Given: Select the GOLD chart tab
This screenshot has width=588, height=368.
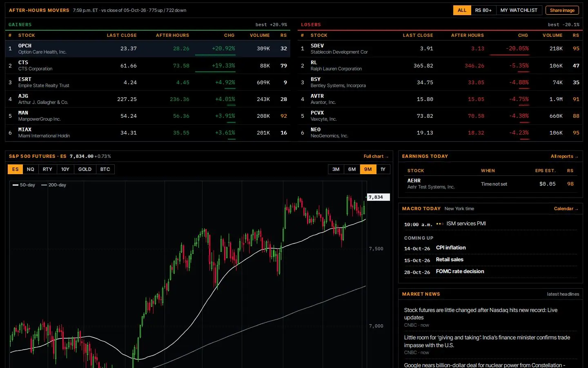Looking at the screenshot, I should click(85, 169).
